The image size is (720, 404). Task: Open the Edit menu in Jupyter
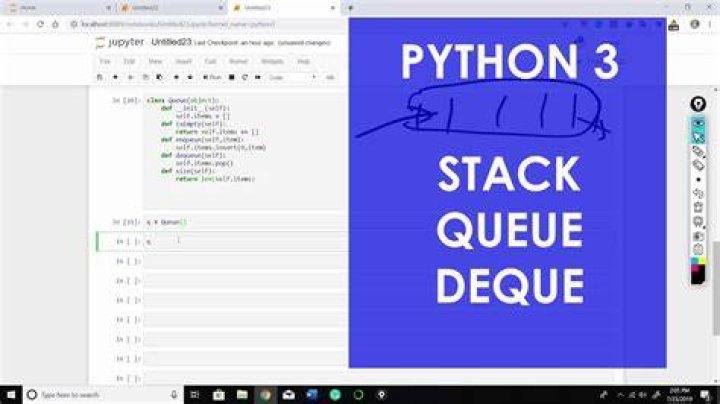129,61
